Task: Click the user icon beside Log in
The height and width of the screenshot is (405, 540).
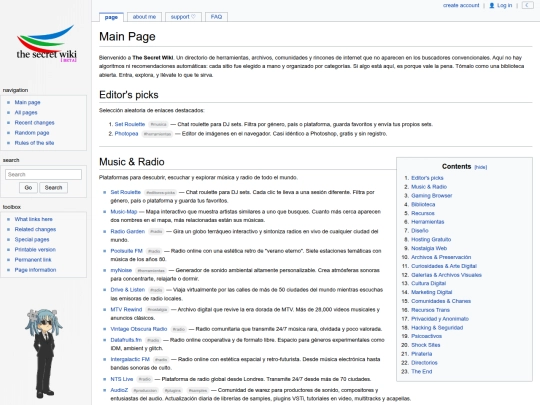Action: [x=492, y=6]
